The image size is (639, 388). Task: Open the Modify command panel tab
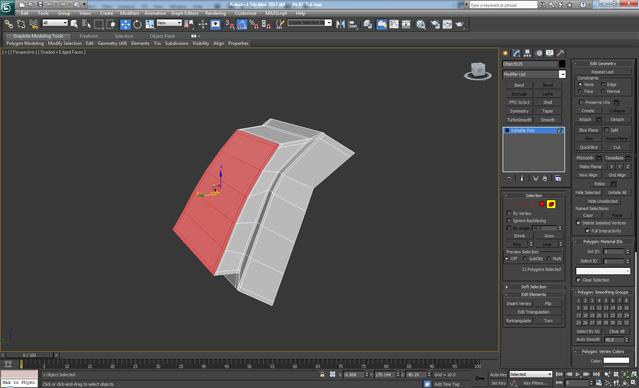point(517,53)
